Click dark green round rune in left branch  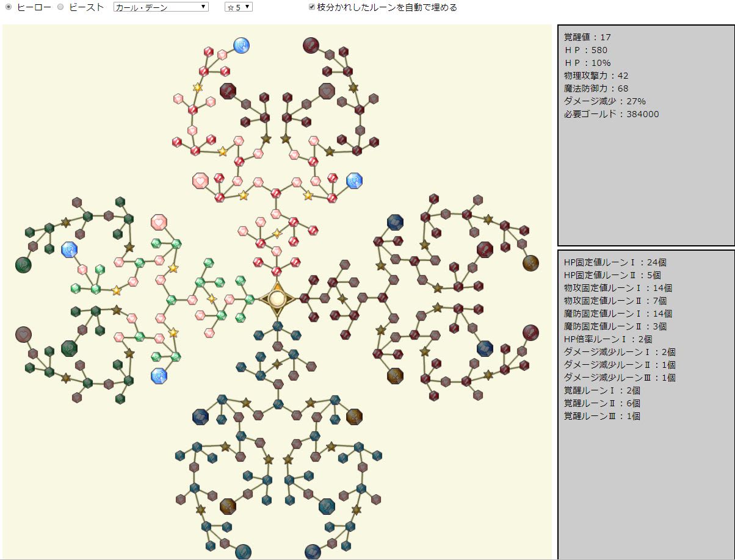(x=23, y=265)
